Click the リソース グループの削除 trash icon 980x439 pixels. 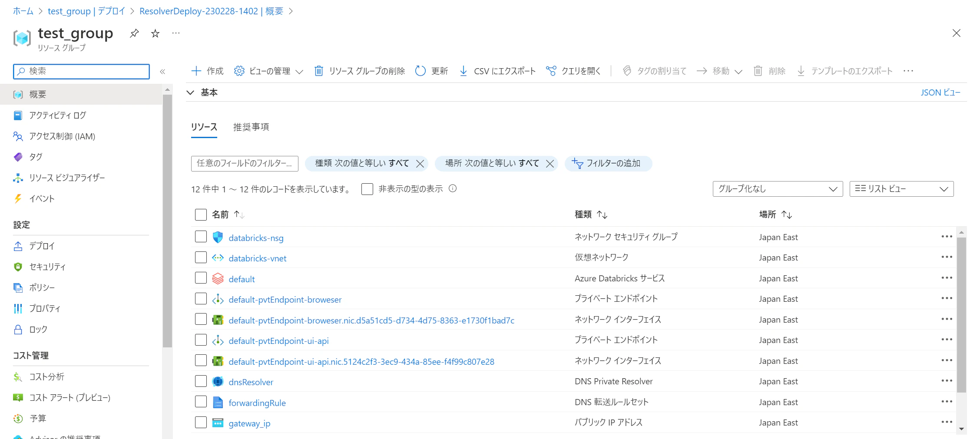(319, 71)
